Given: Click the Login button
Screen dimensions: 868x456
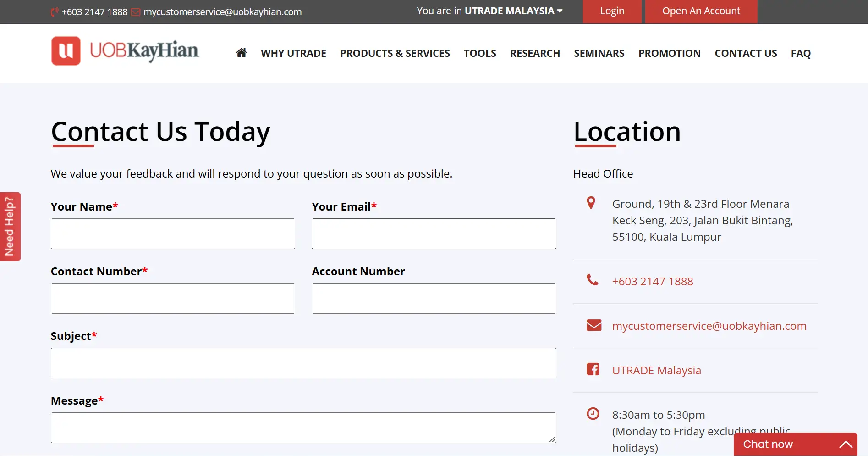Looking at the screenshot, I should click(612, 11).
